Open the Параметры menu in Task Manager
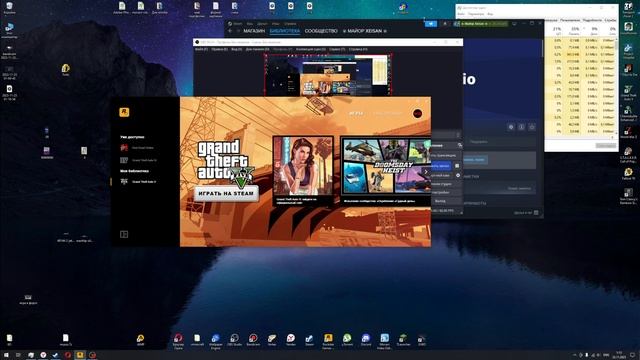 pos(476,14)
